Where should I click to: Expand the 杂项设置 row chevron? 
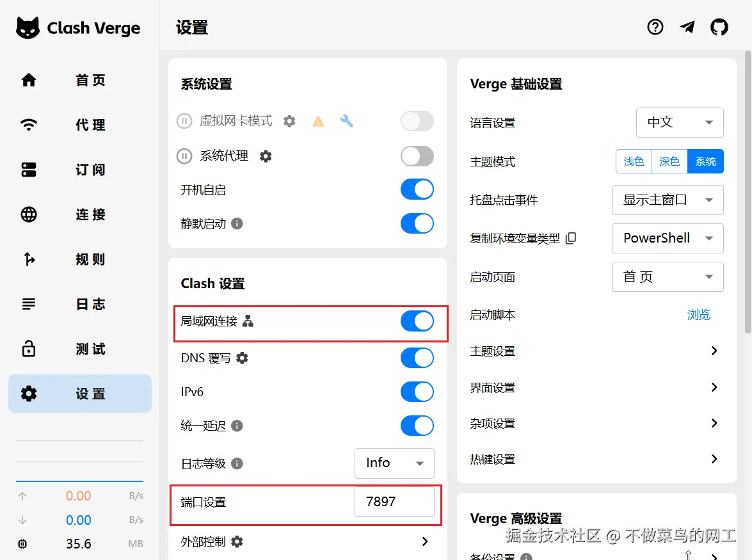(x=714, y=423)
